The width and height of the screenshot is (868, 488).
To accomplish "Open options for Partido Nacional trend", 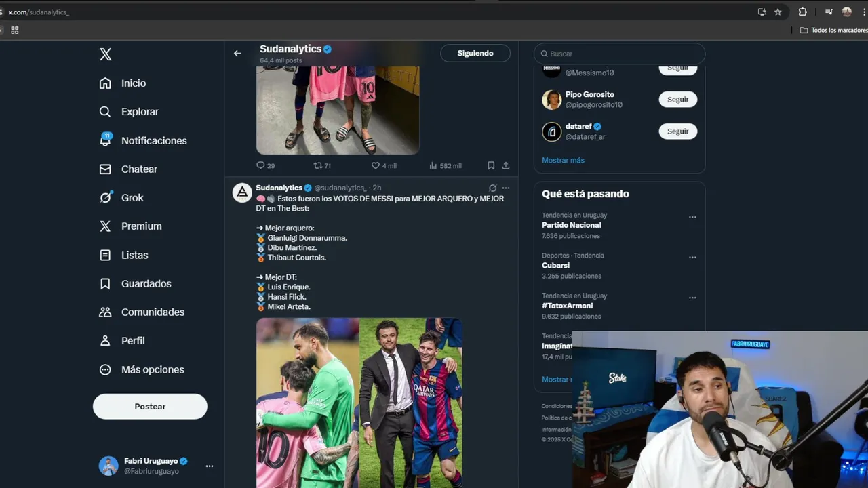I will pos(692,218).
